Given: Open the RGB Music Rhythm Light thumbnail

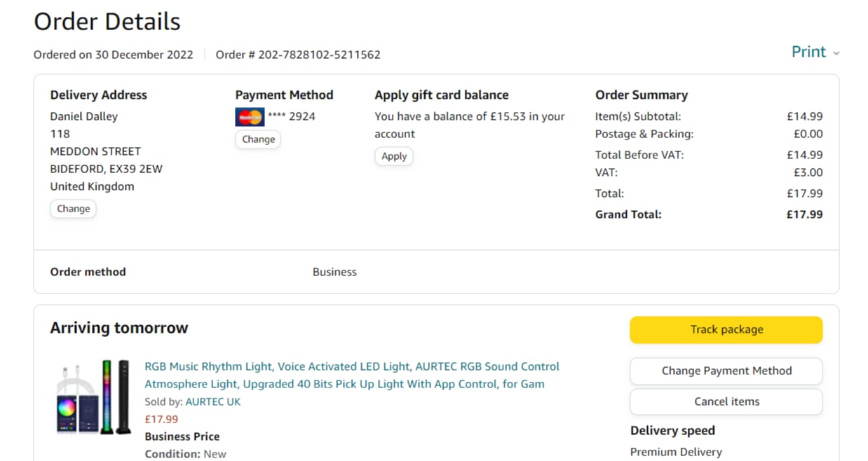Looking at the screenshot, I should coord(93,397).
